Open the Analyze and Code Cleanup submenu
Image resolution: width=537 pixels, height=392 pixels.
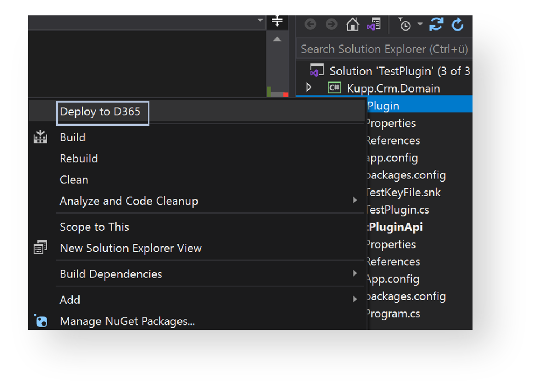click(197, 201)
